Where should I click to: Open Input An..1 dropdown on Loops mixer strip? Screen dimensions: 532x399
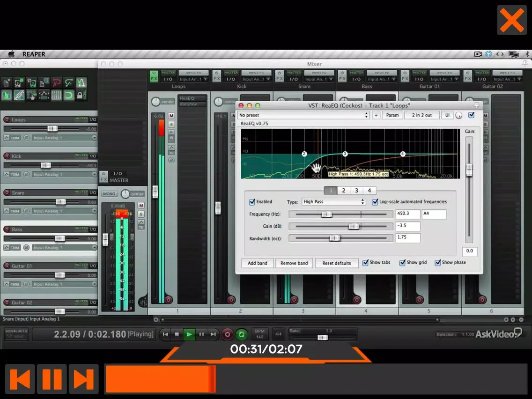193,79
